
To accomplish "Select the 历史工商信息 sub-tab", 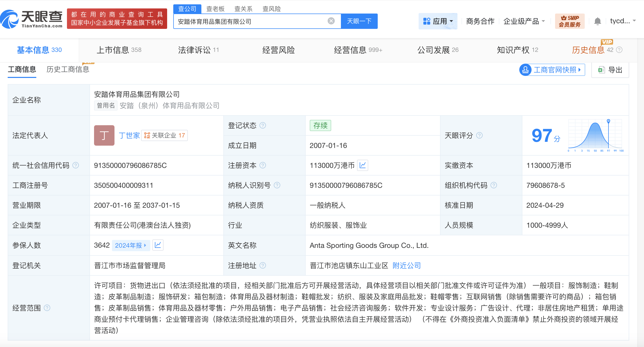I will pos(68,70).
